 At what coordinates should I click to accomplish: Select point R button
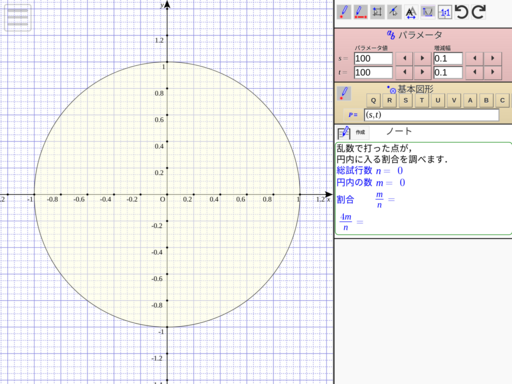(x=389, y=100)
